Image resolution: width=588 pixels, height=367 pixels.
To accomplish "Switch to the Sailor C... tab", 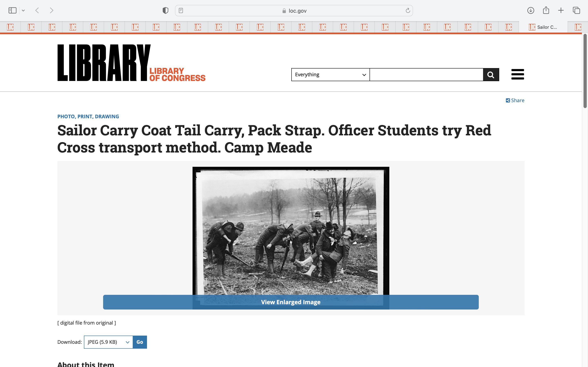I will pos(543,27).
